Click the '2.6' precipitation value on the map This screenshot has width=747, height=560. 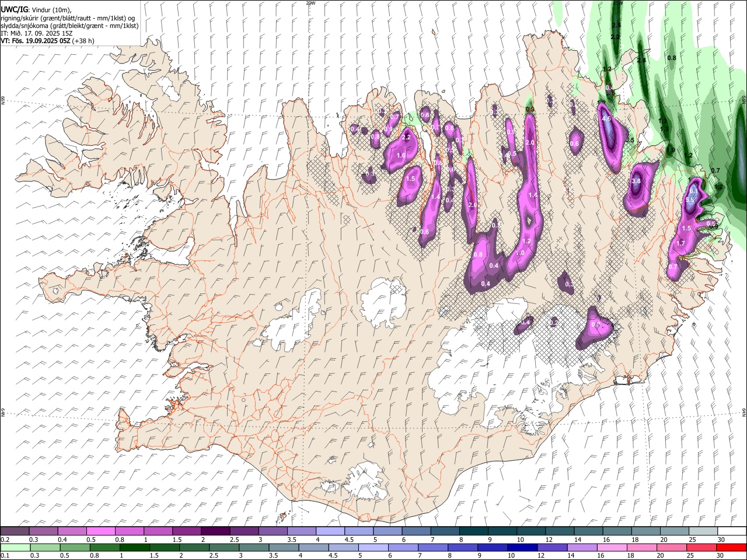(x=472, y=205)
